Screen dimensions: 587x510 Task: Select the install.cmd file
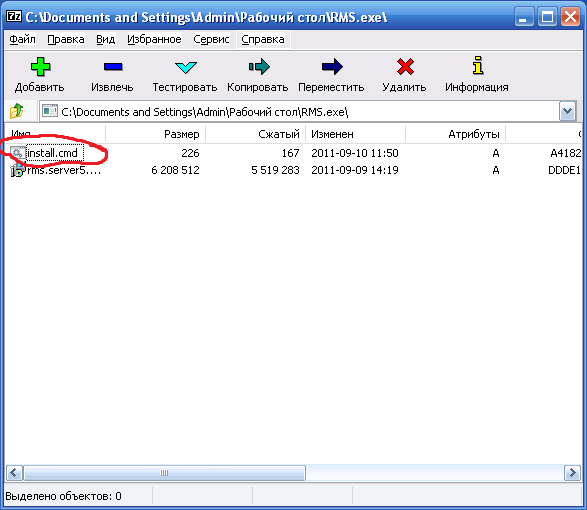[x=52, y=153]
